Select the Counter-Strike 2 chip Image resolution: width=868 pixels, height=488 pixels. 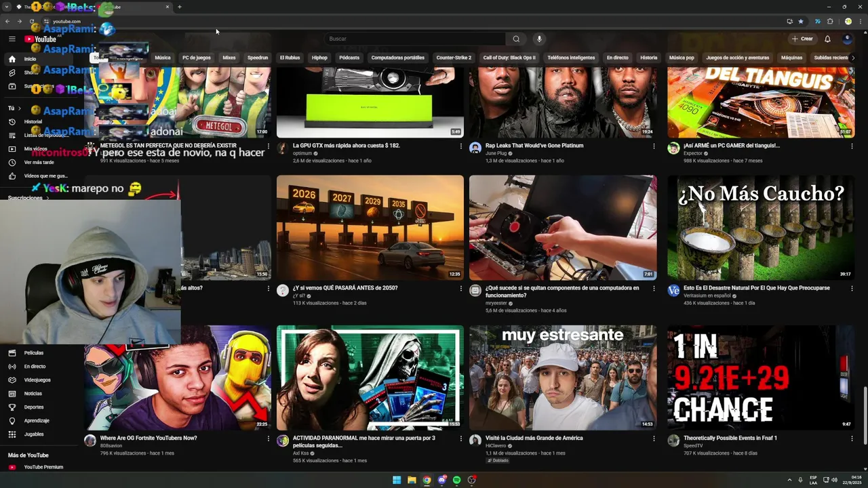pos(454,58)
